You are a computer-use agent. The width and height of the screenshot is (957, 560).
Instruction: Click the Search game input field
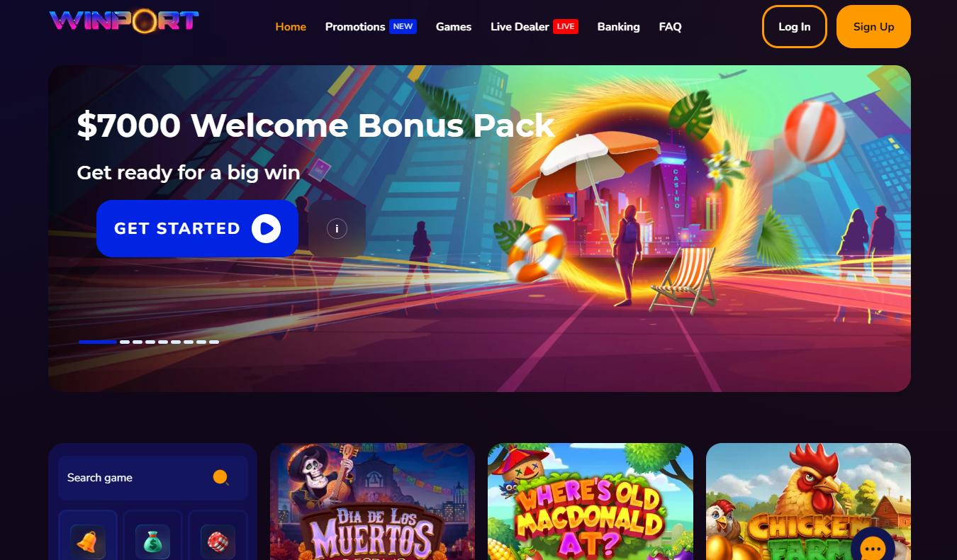pos(152,478)
